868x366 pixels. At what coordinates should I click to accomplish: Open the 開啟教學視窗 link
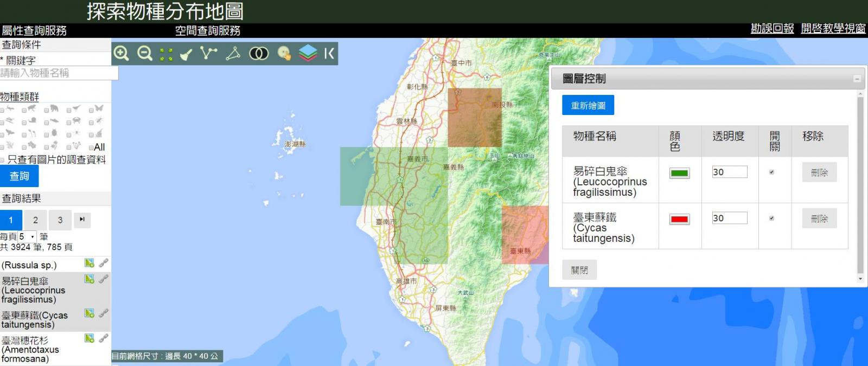(833, 29)
